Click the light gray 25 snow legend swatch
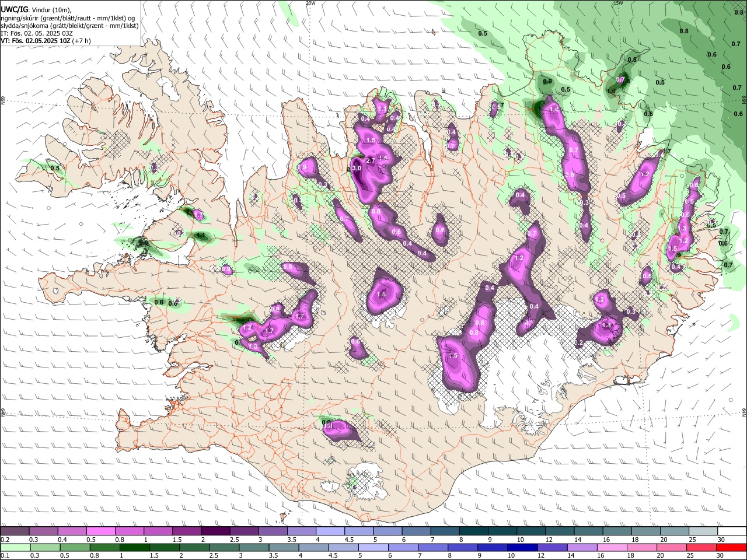Image resolution: width=747 pixels, height=560 pixels. point(703,531)
